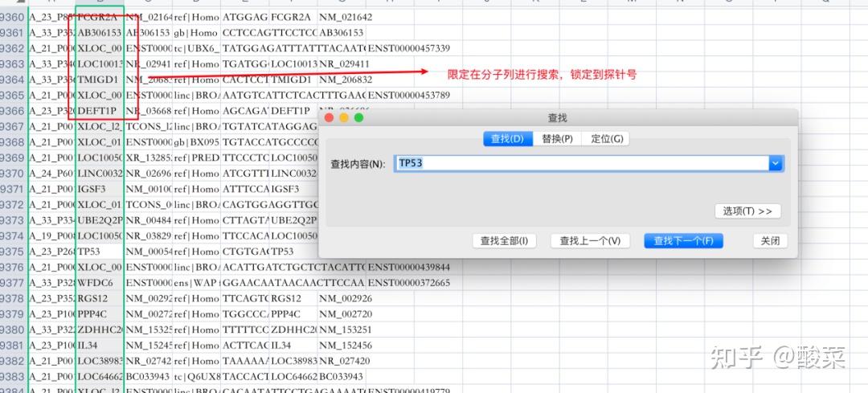Expand search options with 选项(T) >>
The height and width of the screenshot is (393, 868).
click(x=747, y=211)
